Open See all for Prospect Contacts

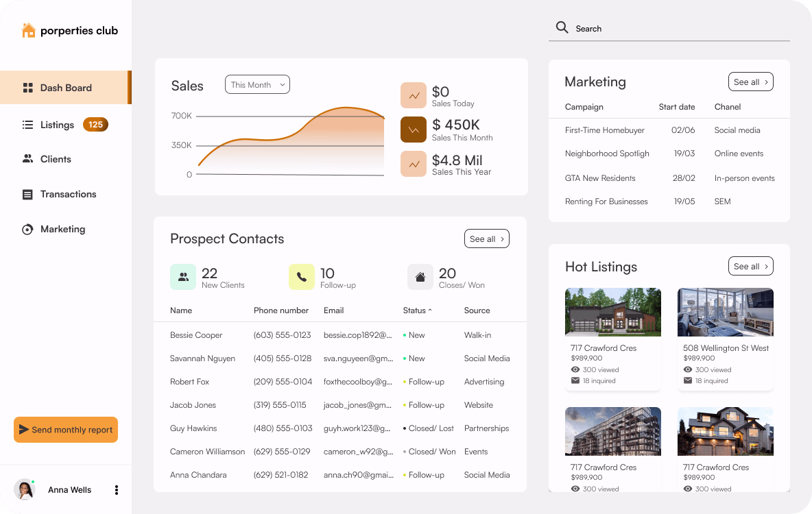tap(487, 238)
